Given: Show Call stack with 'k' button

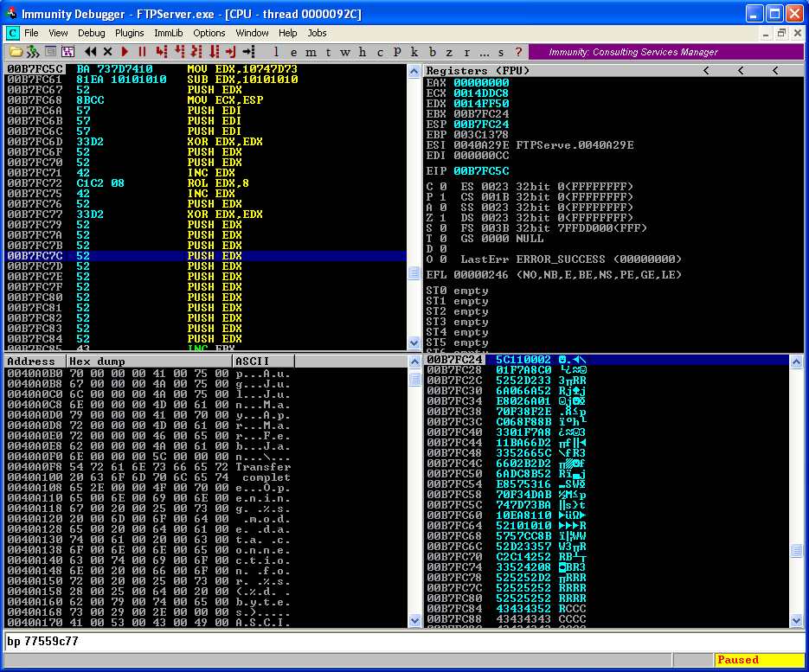Looking at the screenshot, I should pyautogui.click(x=414, y=52).
